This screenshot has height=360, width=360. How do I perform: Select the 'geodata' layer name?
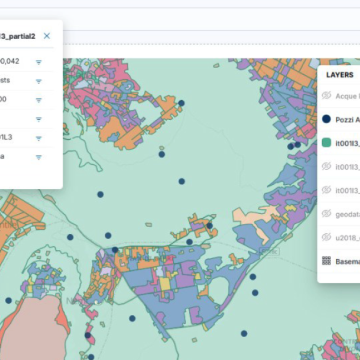pos(347,214)
